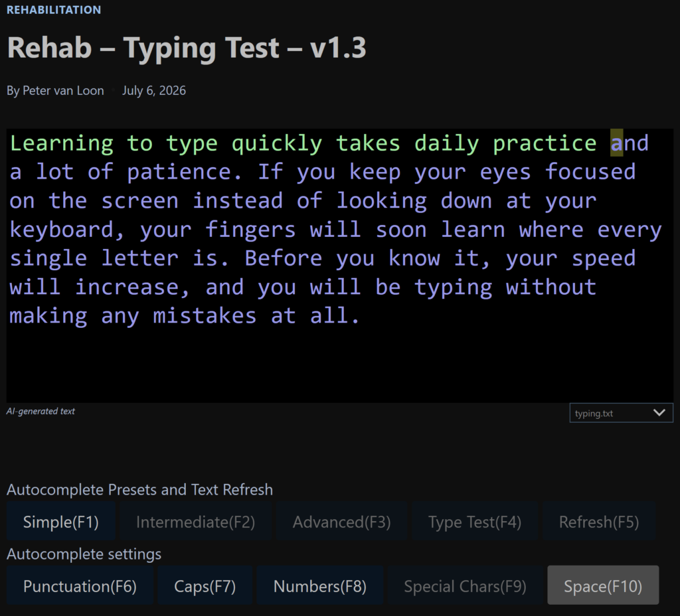Toggle Caps(F7) autocomplete setting

click(x=205, y=586)
